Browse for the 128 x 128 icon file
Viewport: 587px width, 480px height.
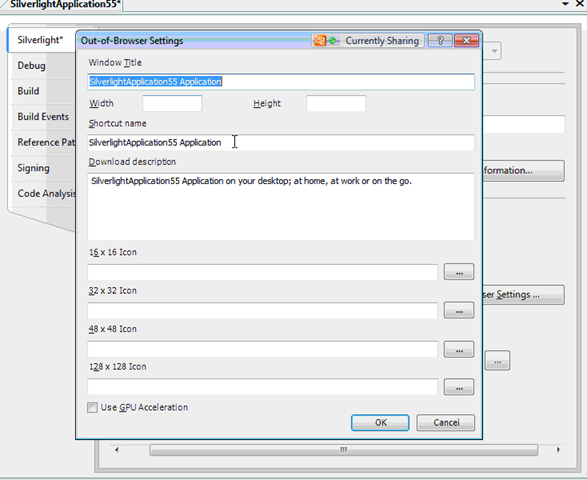coord(459,387)
